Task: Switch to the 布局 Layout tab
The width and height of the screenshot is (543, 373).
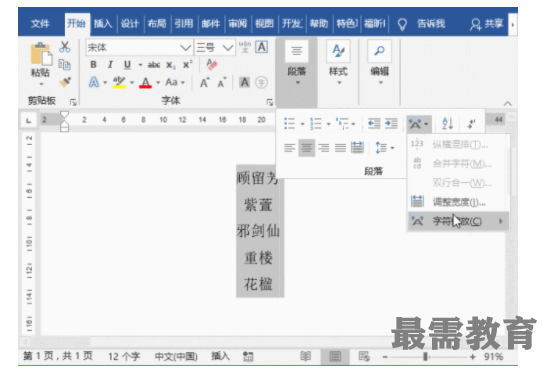Action: click(157, 24)
